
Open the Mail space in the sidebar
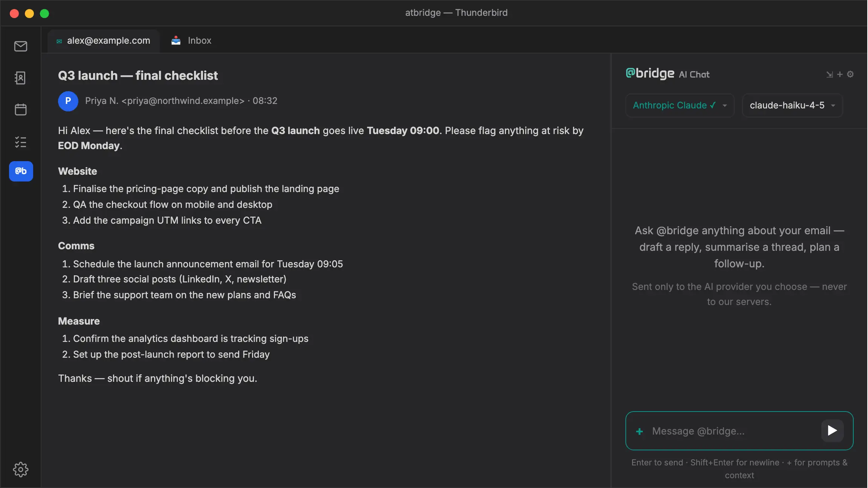[21, 46]
